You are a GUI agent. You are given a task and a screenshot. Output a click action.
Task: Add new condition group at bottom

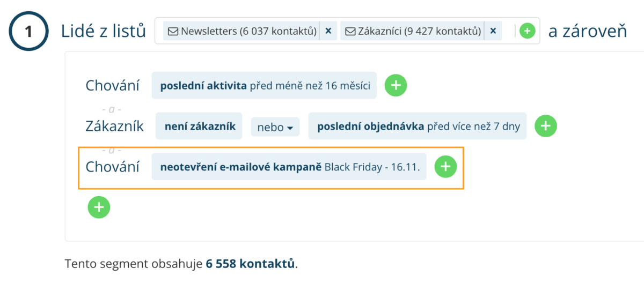(x=99, y=207)
